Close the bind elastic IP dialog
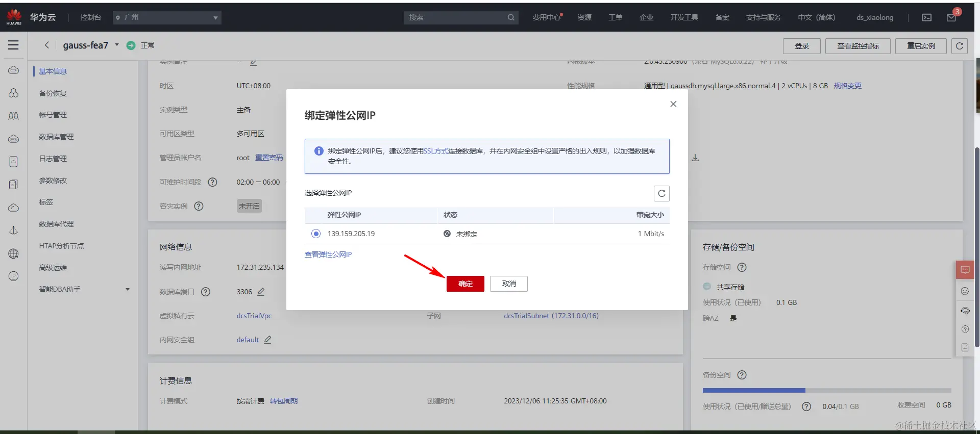The height and width of the screenshot is (434, 980). pyautogui.click(x=673, y=104)
